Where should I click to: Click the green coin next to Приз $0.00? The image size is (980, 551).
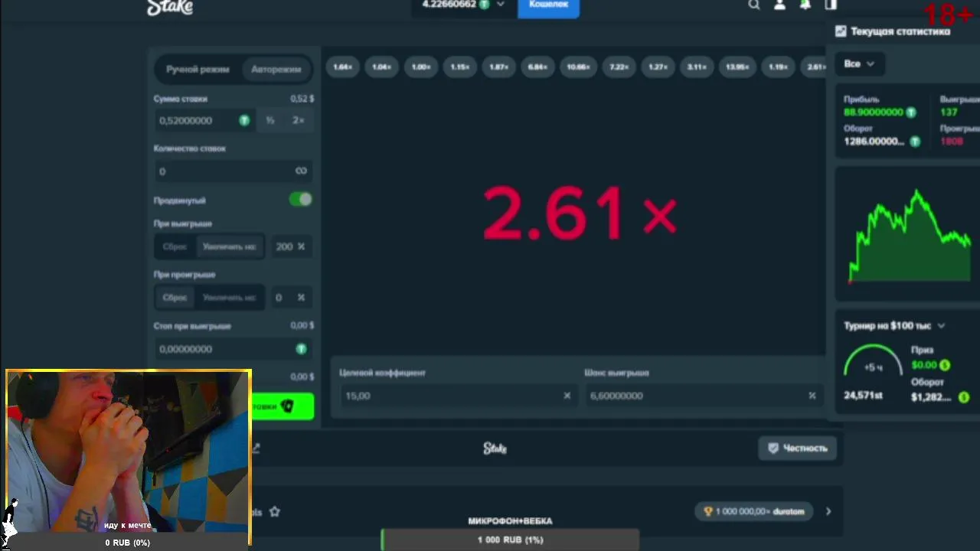(945, 365)
